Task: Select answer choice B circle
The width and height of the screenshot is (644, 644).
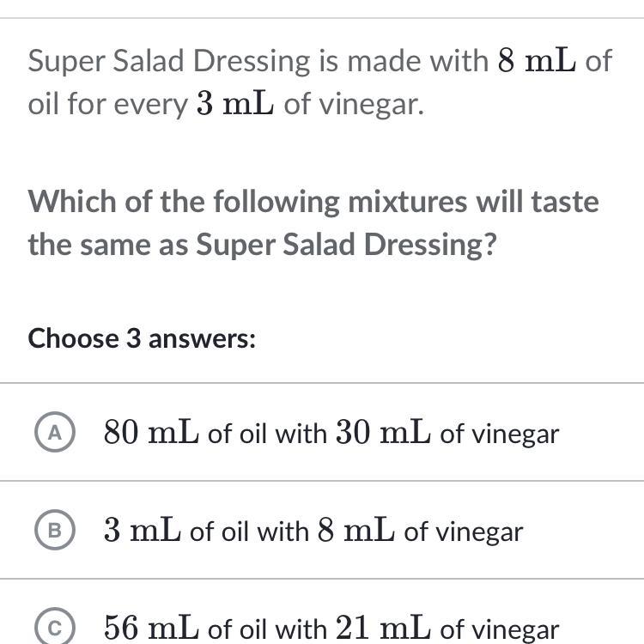Action: coord(55,532)
